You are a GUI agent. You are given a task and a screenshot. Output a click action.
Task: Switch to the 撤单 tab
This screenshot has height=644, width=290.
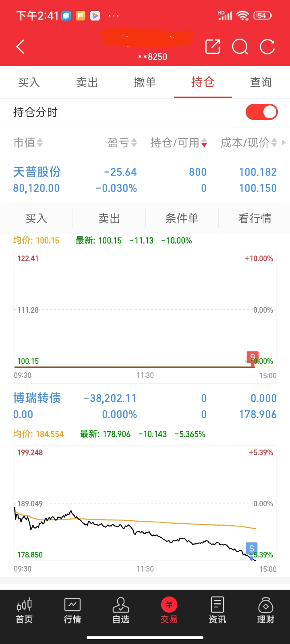pyautogui.click(x=145, y=83)
